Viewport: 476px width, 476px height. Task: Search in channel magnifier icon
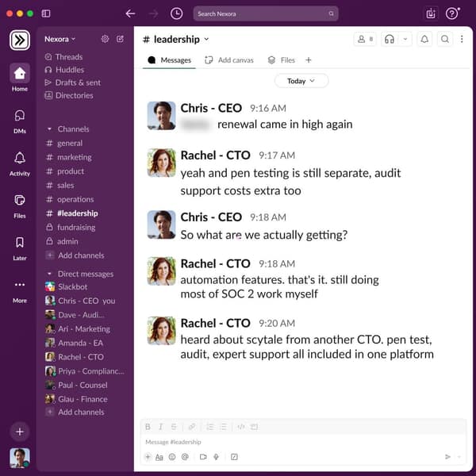point(445,39)
